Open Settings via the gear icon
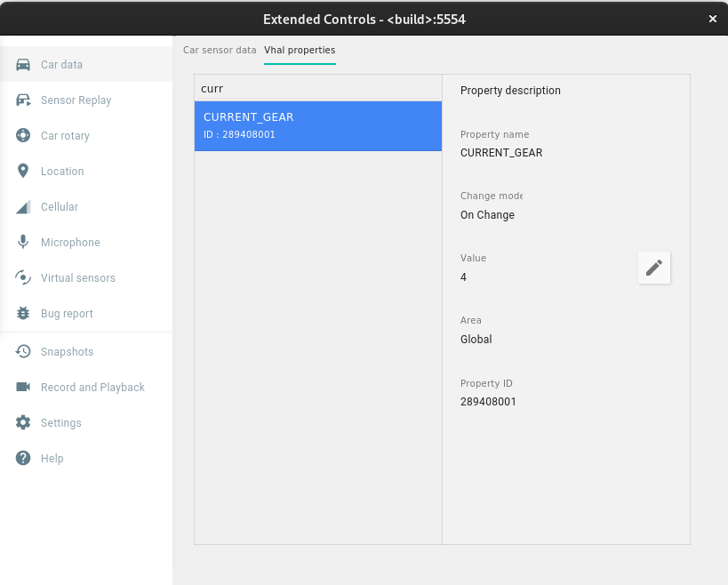This screenshot has width=728, height=585. (23, 423)
